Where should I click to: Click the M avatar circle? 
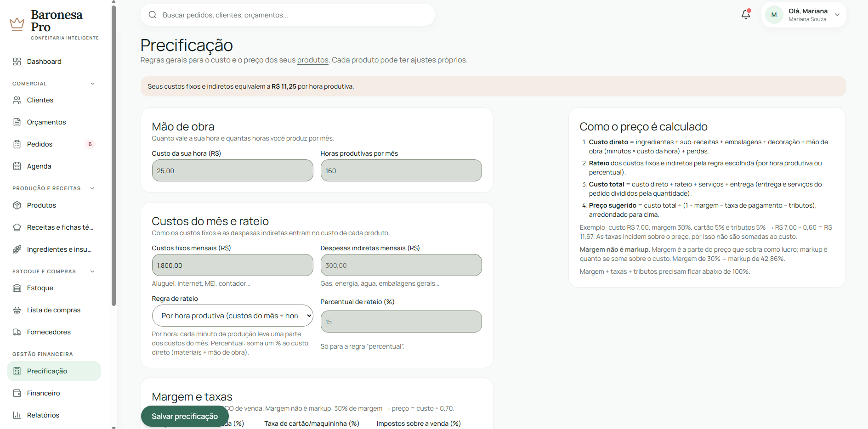774,15
